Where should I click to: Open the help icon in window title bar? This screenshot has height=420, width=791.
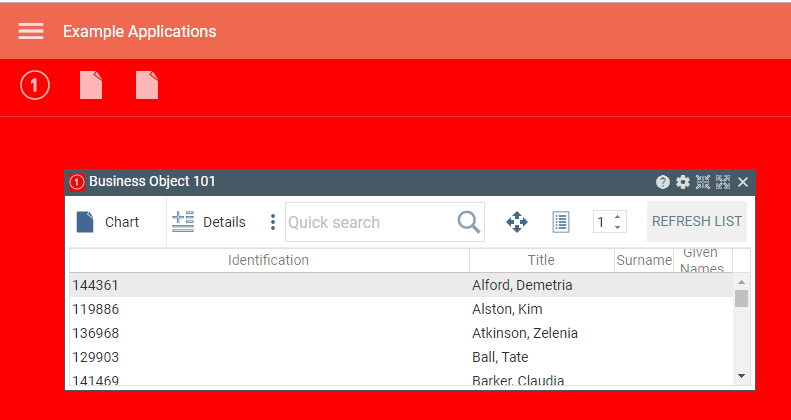coord(663,182)
